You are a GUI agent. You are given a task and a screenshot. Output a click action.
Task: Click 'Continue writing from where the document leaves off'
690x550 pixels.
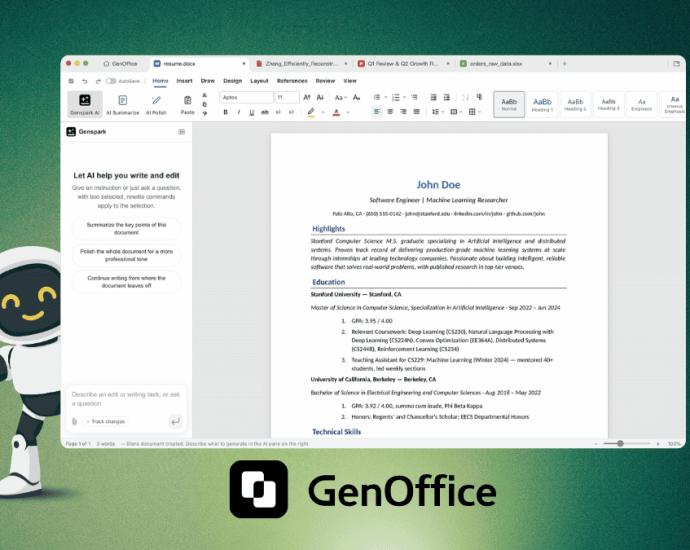[x=126, y=282]
